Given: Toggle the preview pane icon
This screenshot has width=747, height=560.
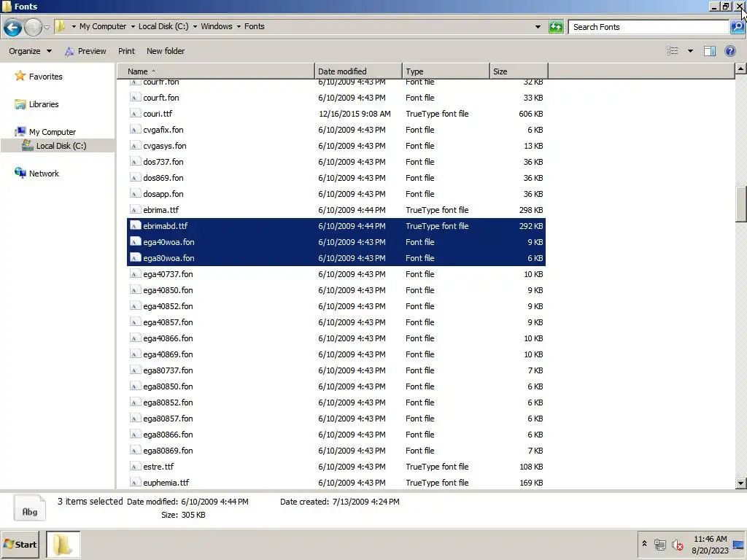Looking at the screenshot, I should pos(710,51).
